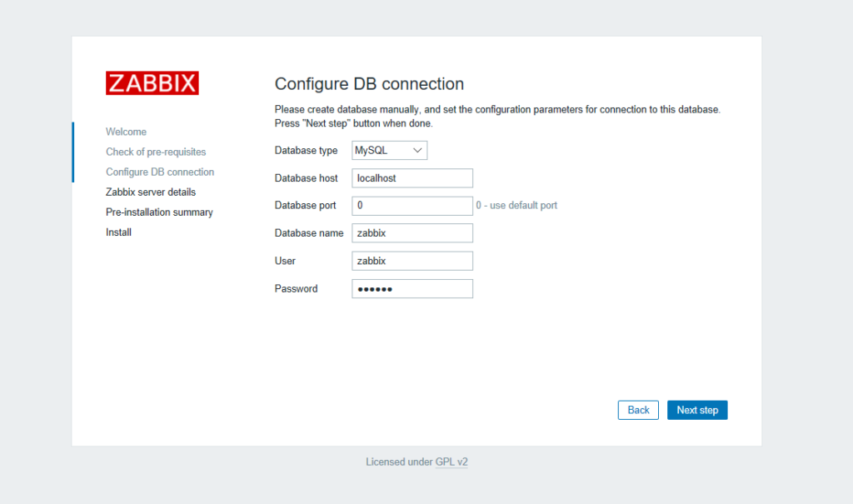853x504 pixels.
Task: Proceed with the Next step button
Action: pyautogui.click(x=697, y=410)
